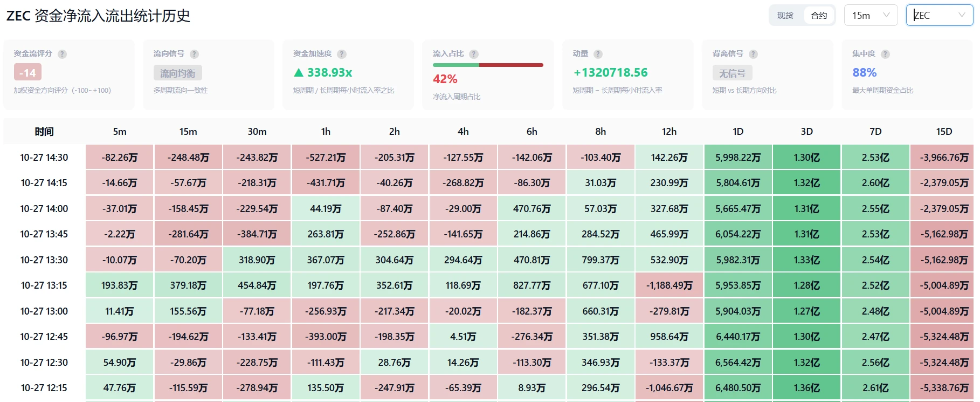
Task: Open the ZEC coin selector dropdown
Action: 940,15
